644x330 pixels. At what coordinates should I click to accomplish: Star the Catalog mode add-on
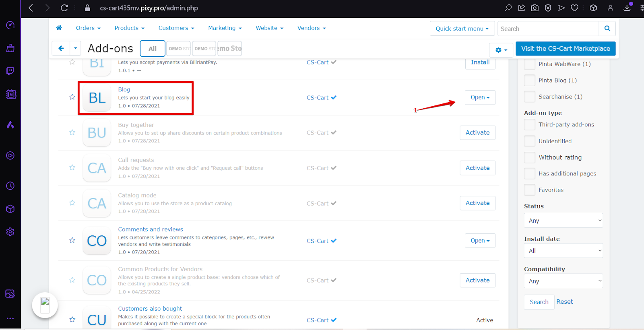[x=72, y=203]
